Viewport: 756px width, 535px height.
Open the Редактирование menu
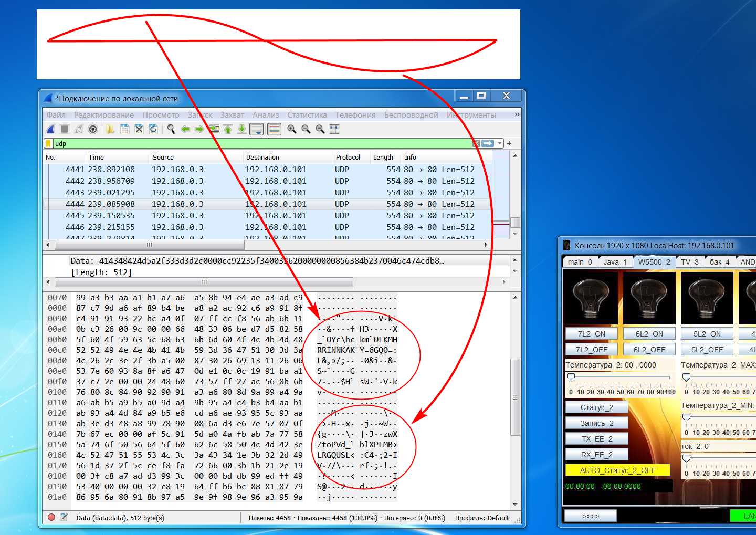click(103, 114)
